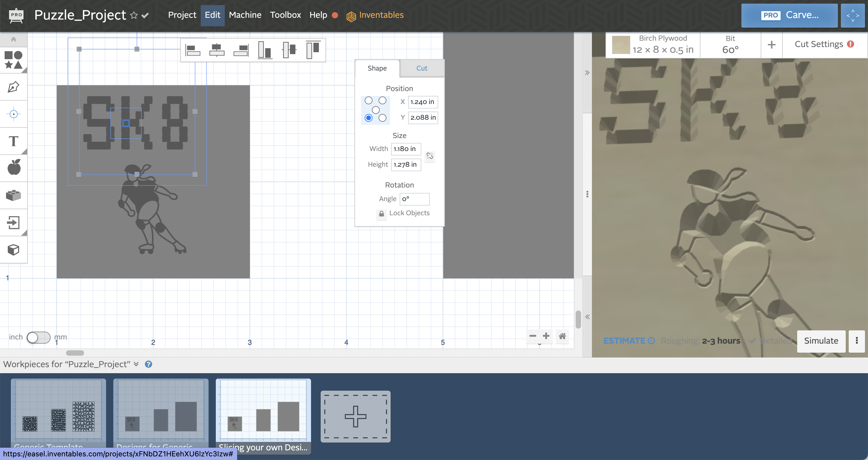Select the Text tool in sidebar
Image resolution: width=868 pixels, height=460 pixels.
(14, 141)
